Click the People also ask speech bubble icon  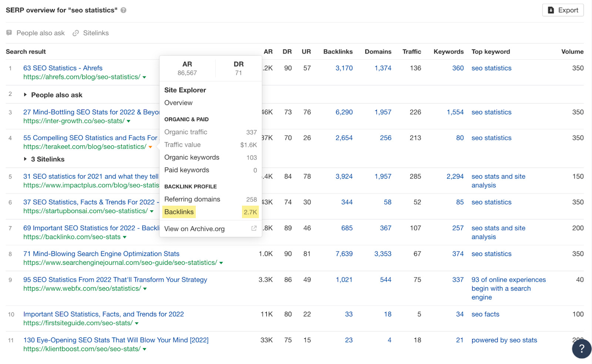pyautogui.click(x=9, y=33)
